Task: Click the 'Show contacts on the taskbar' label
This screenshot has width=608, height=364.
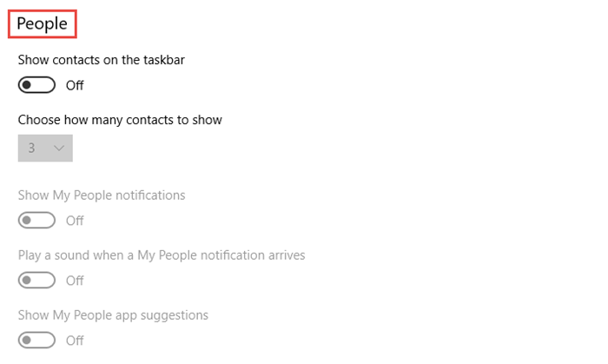Action: click(x=101, y=60)
